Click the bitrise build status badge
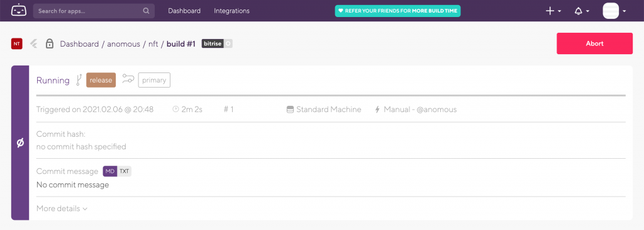 [x=217, y=43]
